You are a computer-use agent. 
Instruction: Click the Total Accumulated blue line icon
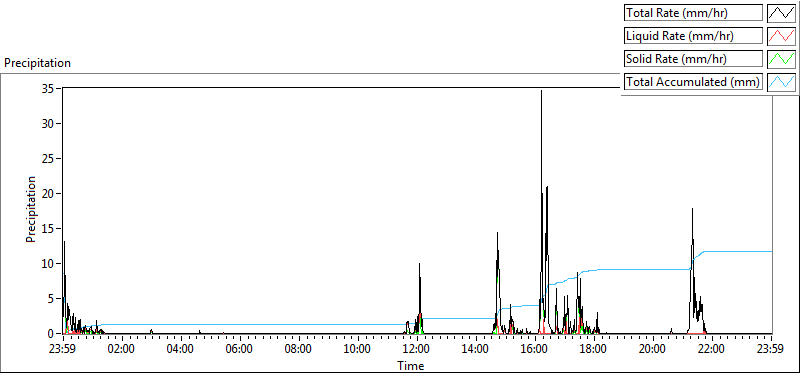point(781,82)
